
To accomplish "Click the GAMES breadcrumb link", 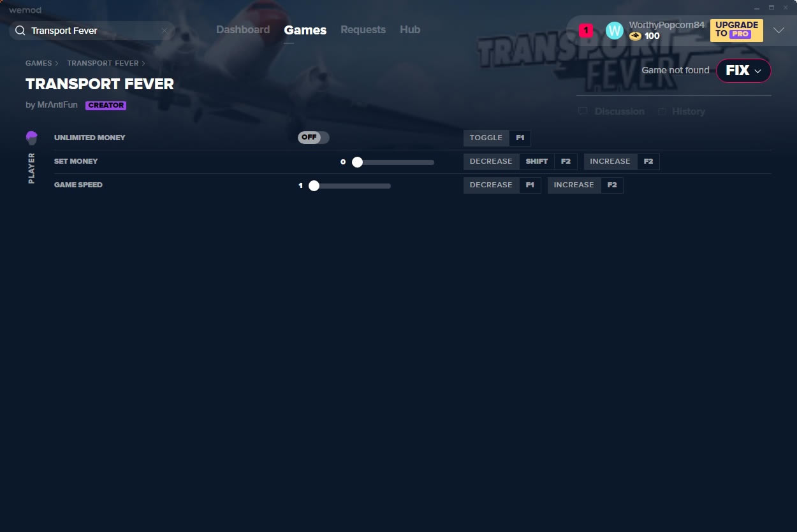I will [x=38, y=63].
